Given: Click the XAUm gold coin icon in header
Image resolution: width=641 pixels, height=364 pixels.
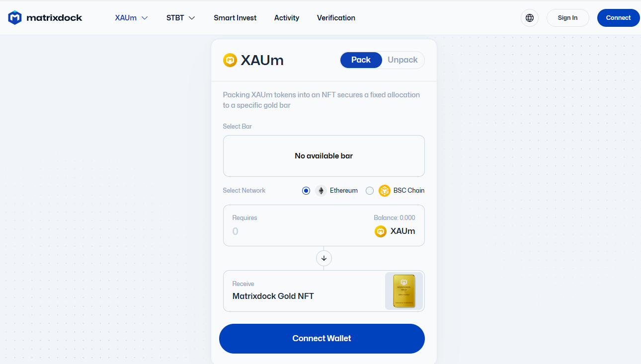Looking at the screenshot, I should 230,60.
